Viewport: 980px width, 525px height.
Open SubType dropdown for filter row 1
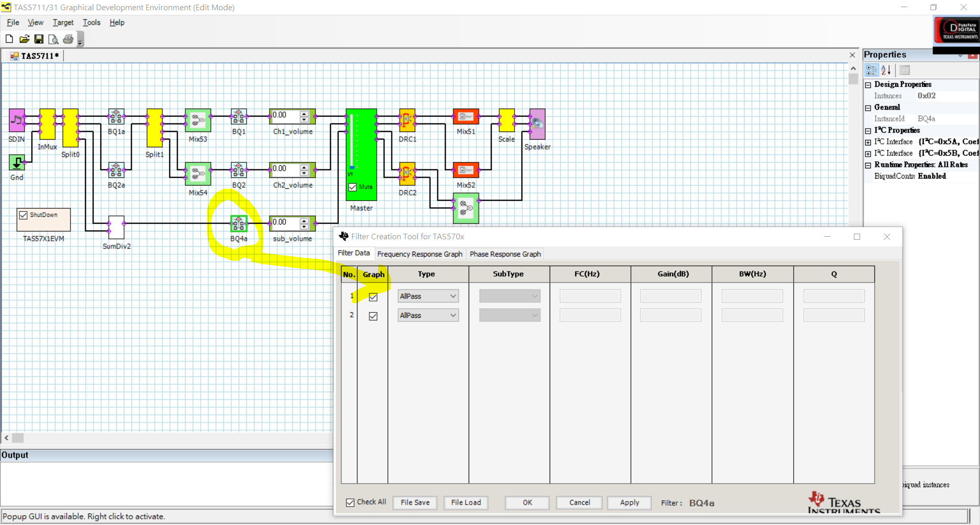509,296
